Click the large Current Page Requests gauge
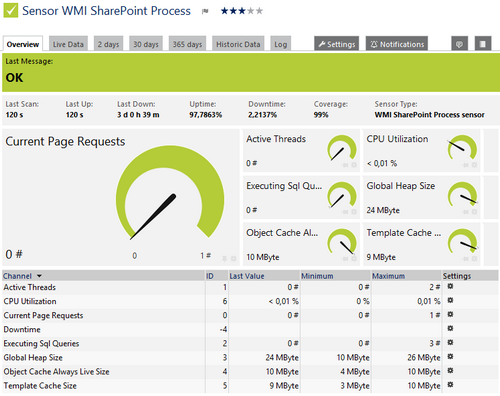Viewport: 500px width, 396px height. tap(170, 193)
